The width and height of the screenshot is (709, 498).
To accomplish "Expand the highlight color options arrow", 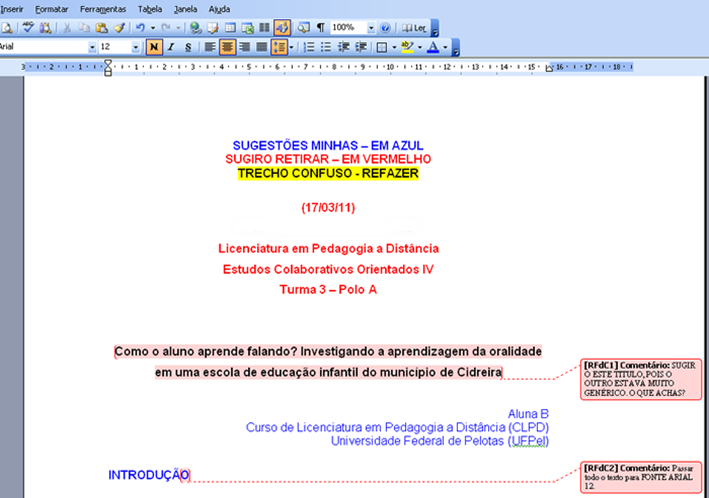I will (x=420, y=47).
